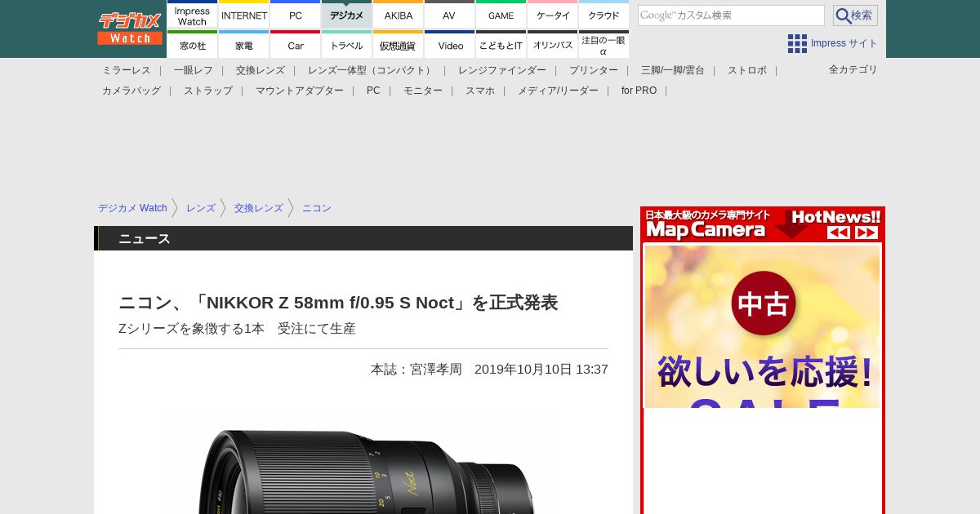Image resolution: width=980 pixels, height=514 pixels.
Task: Open the 中古 SALE ad image
Action: click(x=762, y=326)
